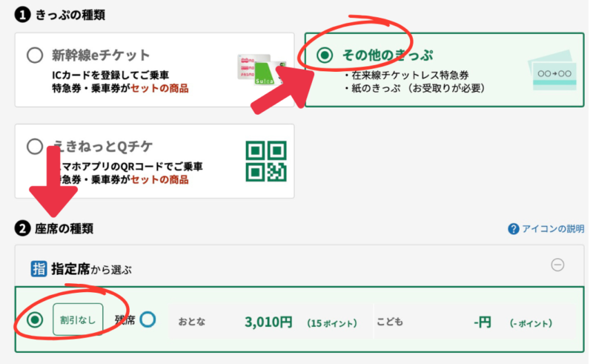
Task: Select the その他のきっぷ radio button
Action: 325,56
